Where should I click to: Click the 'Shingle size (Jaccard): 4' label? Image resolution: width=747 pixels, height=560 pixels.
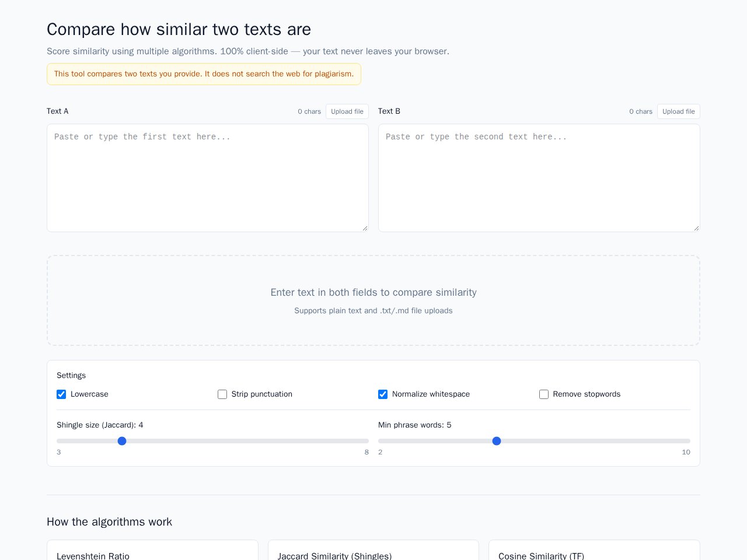point(100,425)
